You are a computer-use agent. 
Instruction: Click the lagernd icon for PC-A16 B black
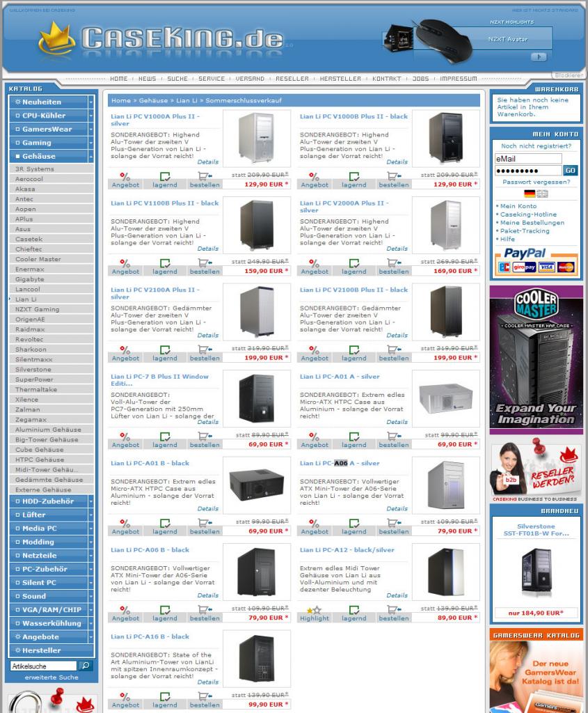(165, 696)
